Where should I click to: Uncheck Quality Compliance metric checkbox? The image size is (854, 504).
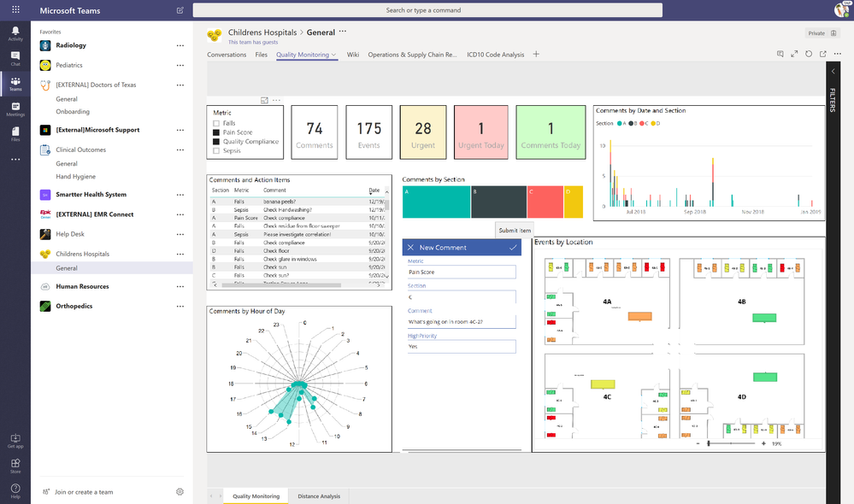pyautogui.click(x=216, y=142)
